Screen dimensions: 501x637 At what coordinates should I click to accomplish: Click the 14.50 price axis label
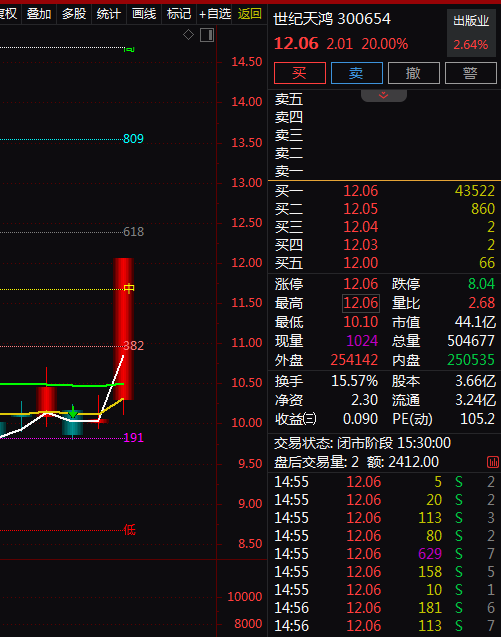tap(247, 62)
